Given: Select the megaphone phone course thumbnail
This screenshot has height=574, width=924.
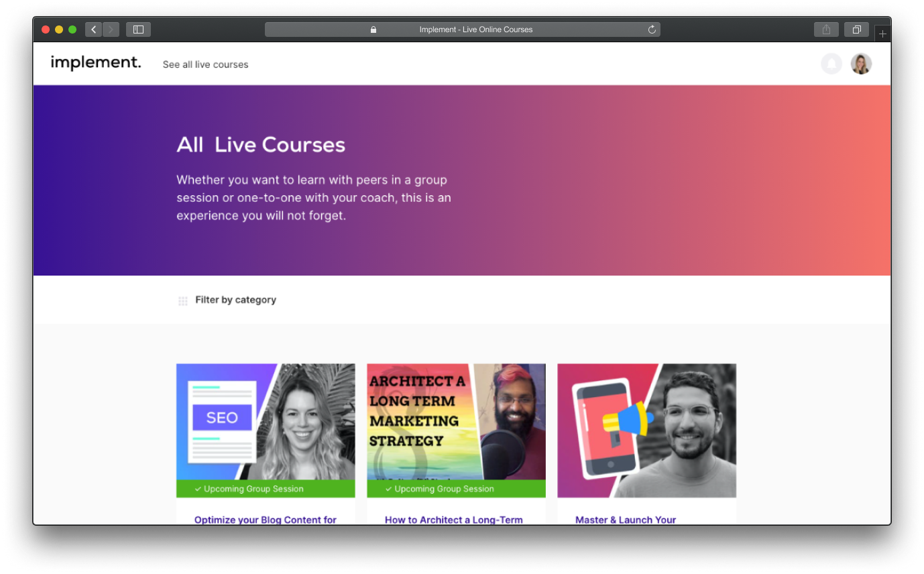Looking at the screenshot, I should click(646, 431).
